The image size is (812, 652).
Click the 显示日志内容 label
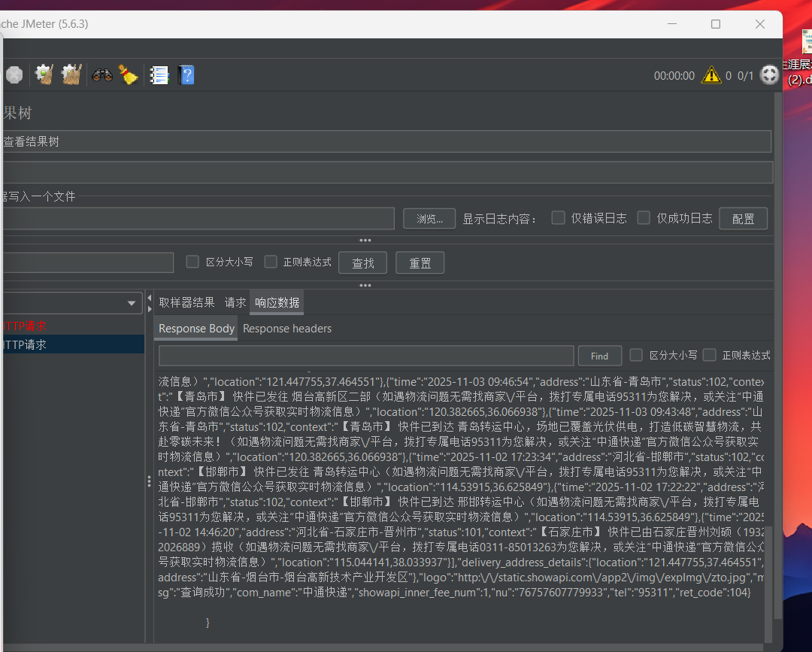[499, 219]
